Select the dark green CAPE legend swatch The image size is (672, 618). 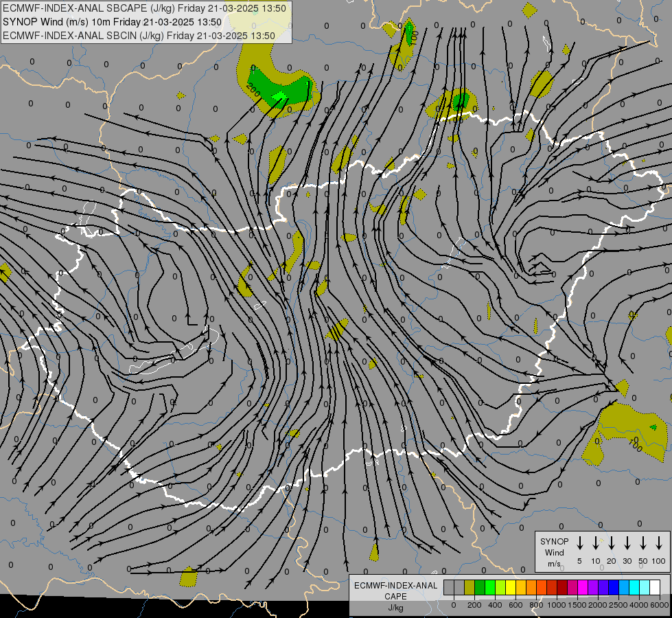point(480,587)
